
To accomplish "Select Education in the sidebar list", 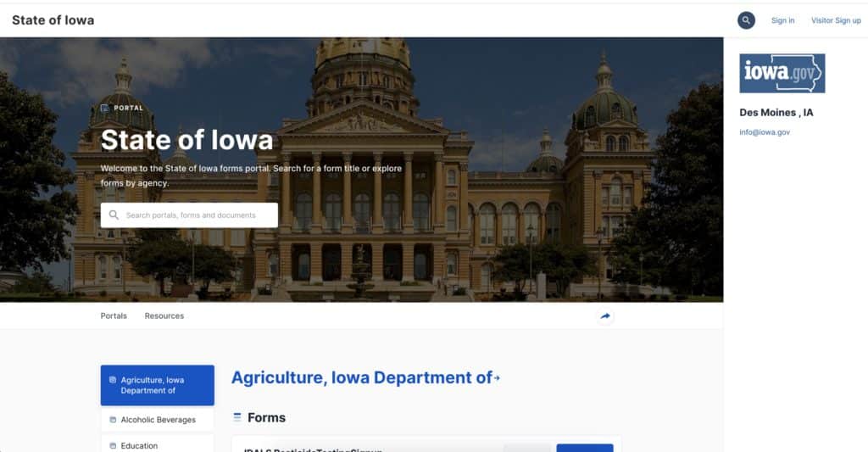I will [x=157, y=444].
